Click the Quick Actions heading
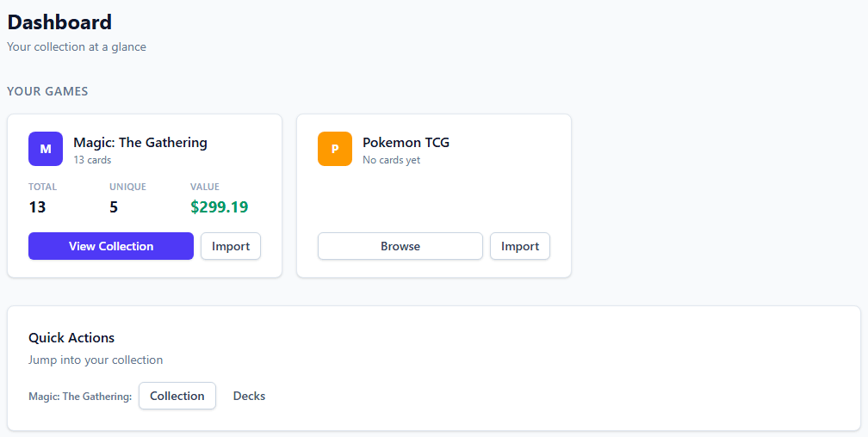868x437 pixels. coord(71,337)
